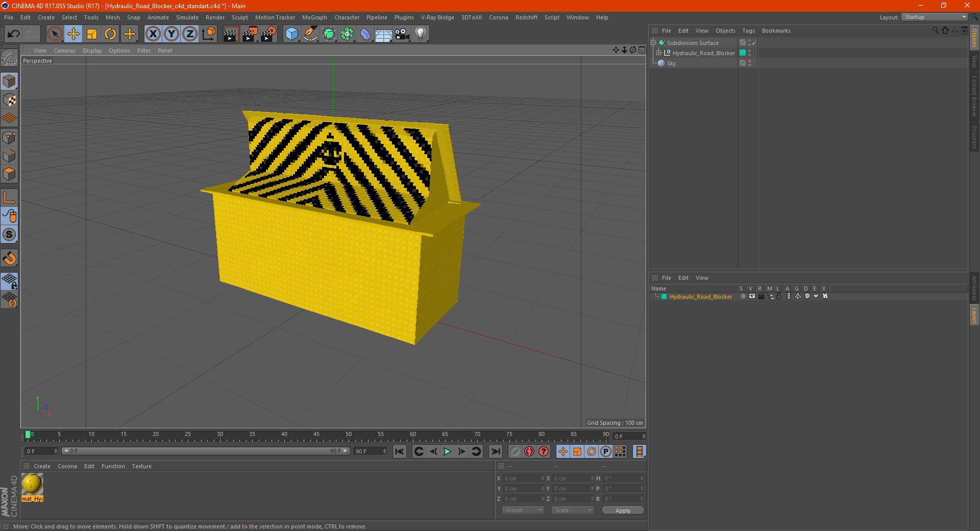Image resolution: width=980 pixels, height=531 pixels.
Task: Enable Axis mode tool
Action: [x=9, y=198]
